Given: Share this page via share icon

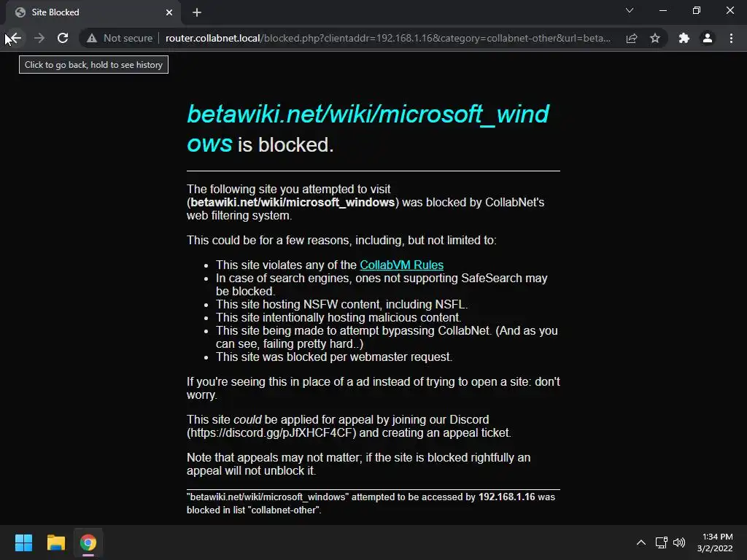Looking at the screenshot, I should (x=632, y=38).
